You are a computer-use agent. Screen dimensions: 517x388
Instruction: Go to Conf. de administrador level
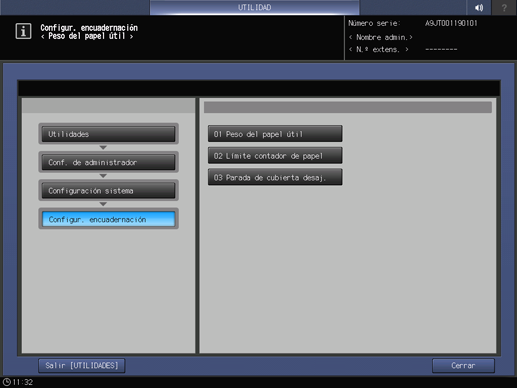pyautogui.click(x=108, y=162)
